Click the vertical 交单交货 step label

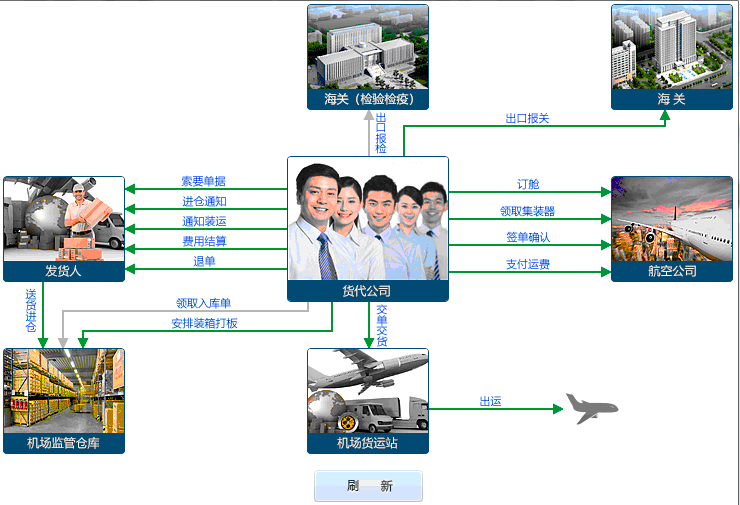click(x=382, y=326)
